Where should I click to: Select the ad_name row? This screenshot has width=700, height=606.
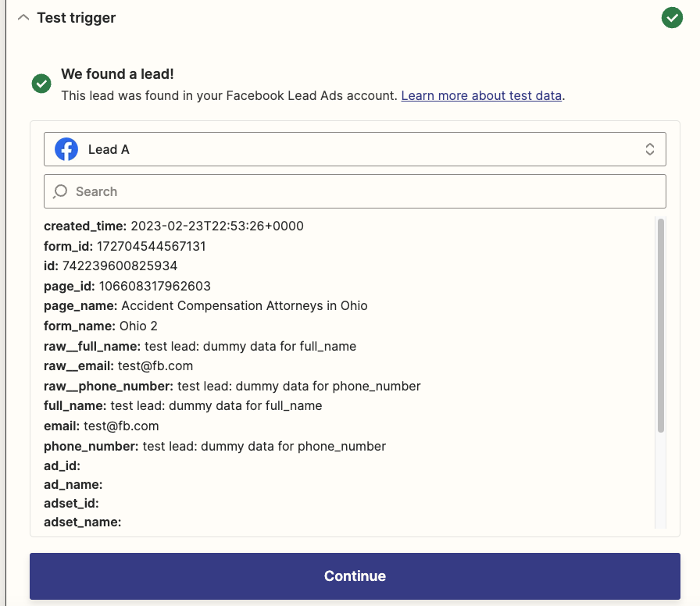(73, 485)
